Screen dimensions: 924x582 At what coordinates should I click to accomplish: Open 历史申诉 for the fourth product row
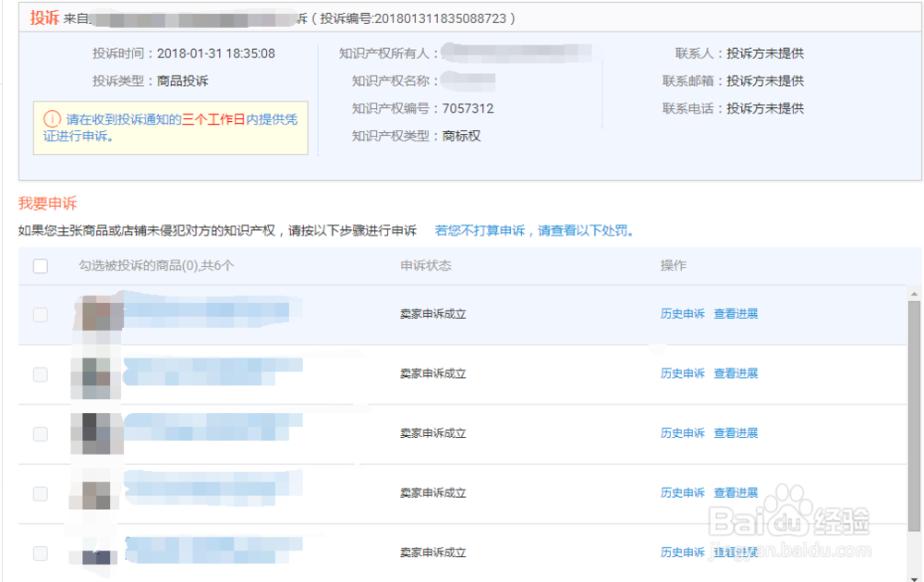coord(683,491)
